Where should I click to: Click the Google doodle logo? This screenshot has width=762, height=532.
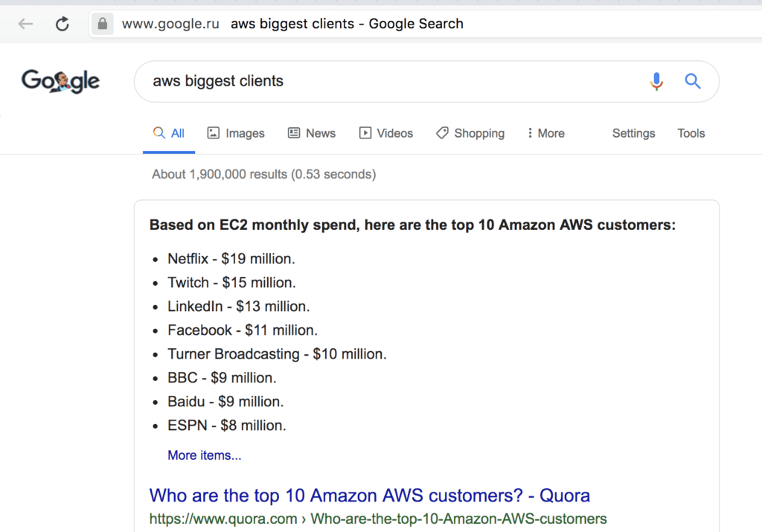pos(60,81)
